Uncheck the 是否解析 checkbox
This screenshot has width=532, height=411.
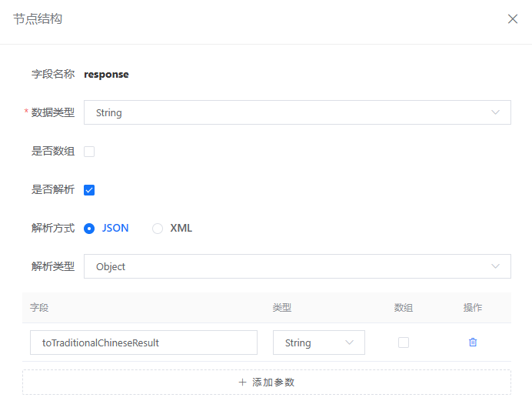(89, 190)
